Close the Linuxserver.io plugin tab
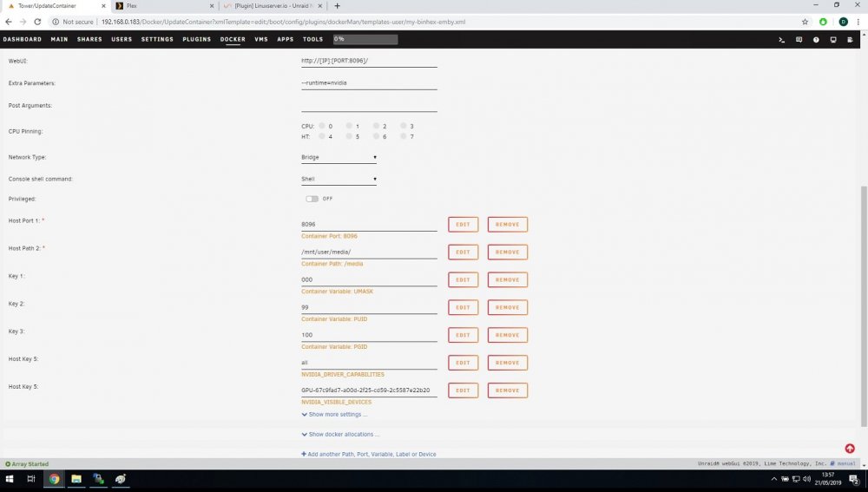 tap(320, 6)
